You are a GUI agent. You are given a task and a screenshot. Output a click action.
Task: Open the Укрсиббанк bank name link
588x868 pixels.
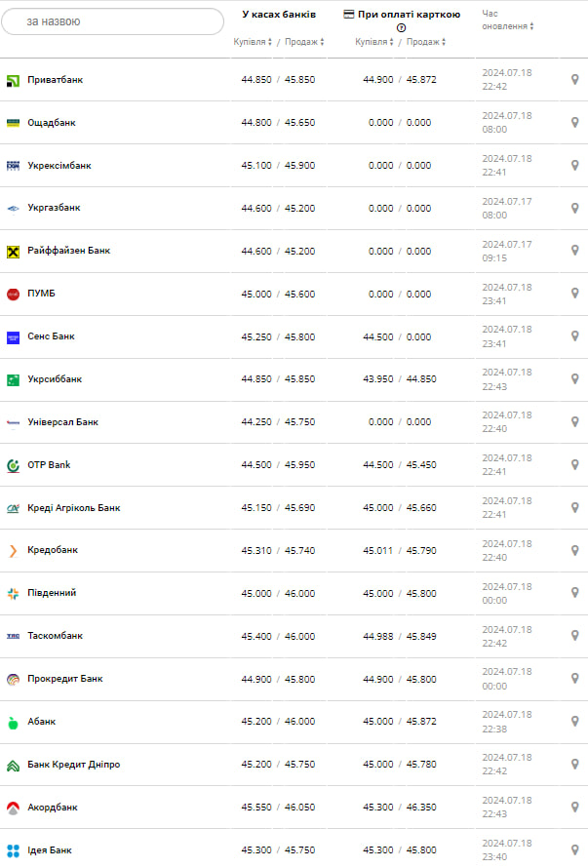click(55, 379)
